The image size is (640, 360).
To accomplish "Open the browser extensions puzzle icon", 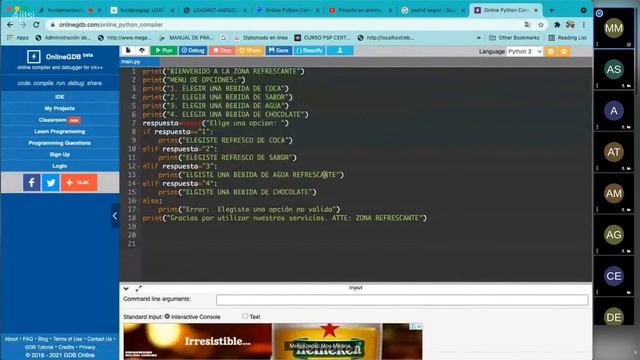I will [x=557, y=25].
